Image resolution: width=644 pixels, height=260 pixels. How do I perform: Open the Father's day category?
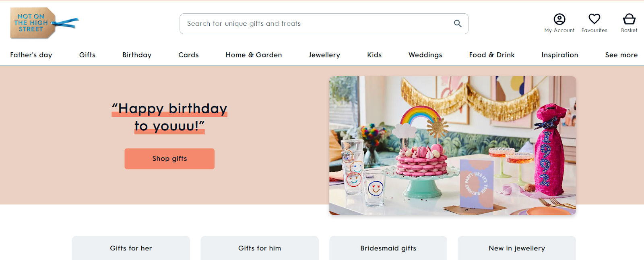31,55
